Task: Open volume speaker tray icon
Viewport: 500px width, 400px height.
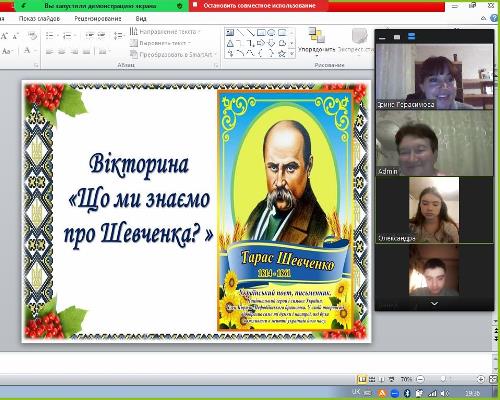Action: [x=445, y=393]
